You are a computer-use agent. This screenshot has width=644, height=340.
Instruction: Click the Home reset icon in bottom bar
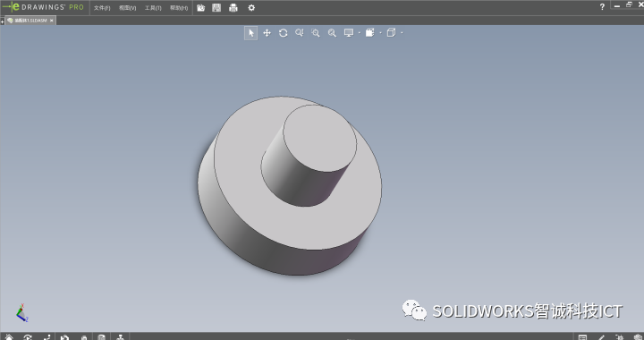coord(9,337)
